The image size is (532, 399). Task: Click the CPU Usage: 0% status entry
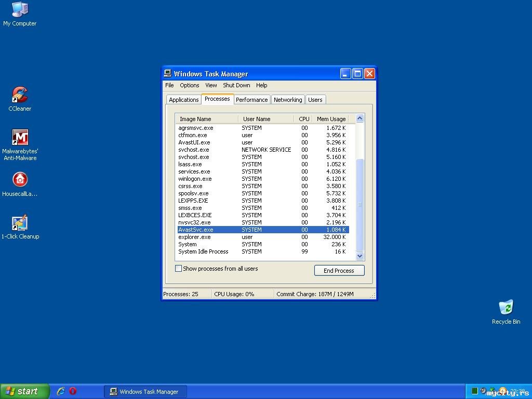[242, 294]
